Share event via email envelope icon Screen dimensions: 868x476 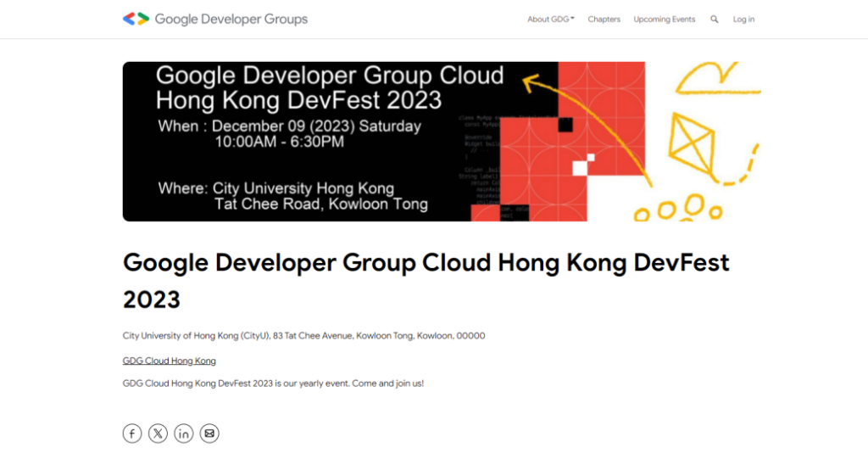click(209, 434)
